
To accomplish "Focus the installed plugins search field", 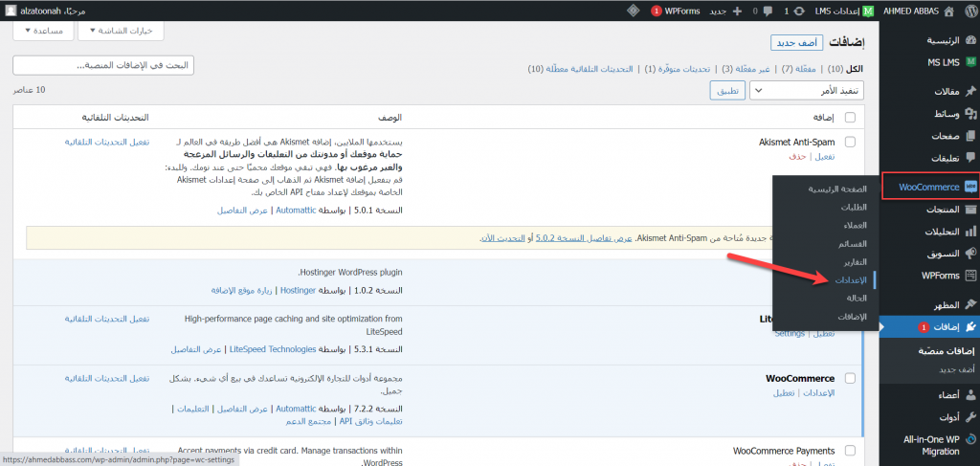I will pyautogui.click(x=103, y=65).
